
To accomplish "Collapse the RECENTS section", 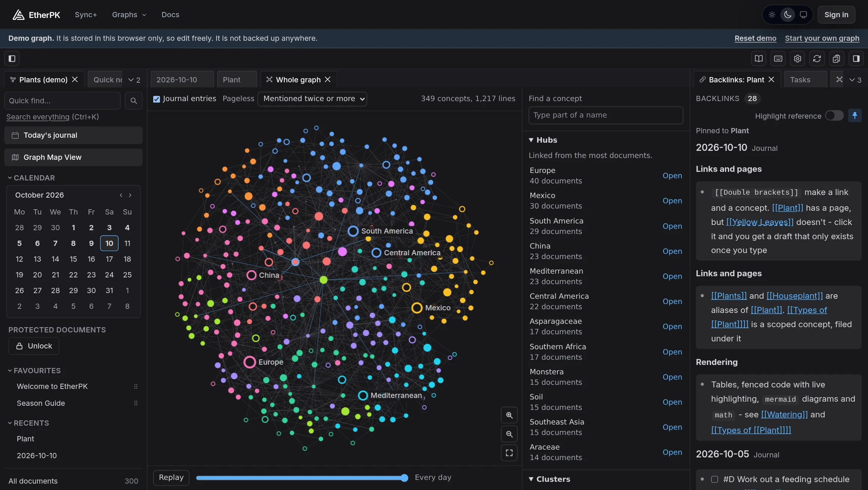I will pos(28,423).
